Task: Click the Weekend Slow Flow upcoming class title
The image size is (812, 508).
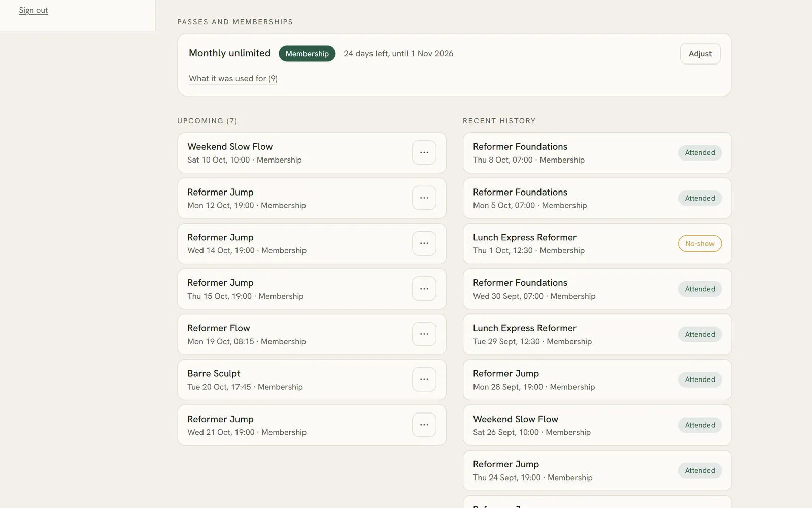Action: (230, 146)
